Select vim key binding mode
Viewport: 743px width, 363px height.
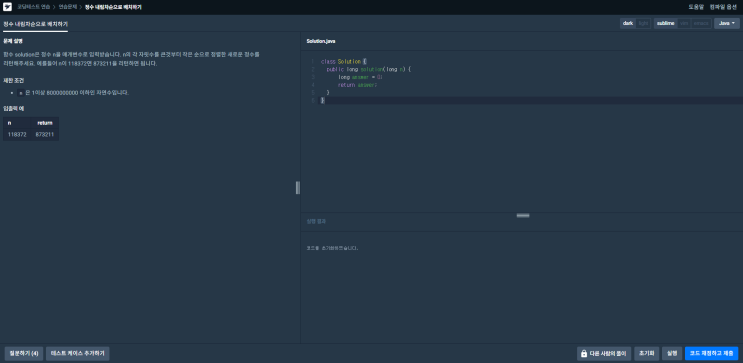pyautogui.click(x=684, y=23)
